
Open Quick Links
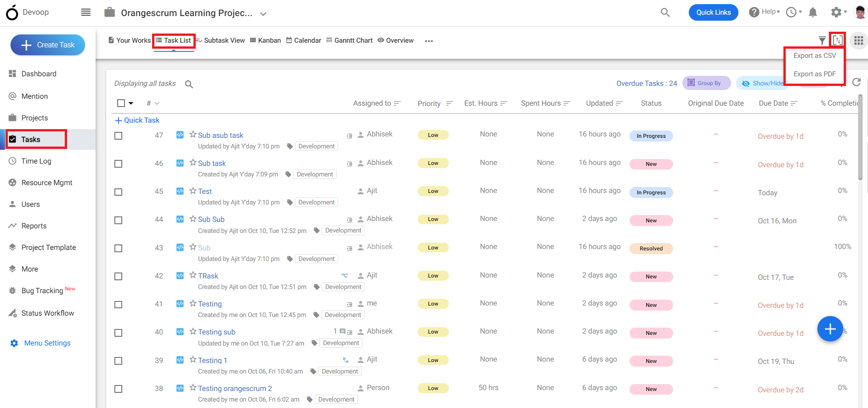[713, 12]
